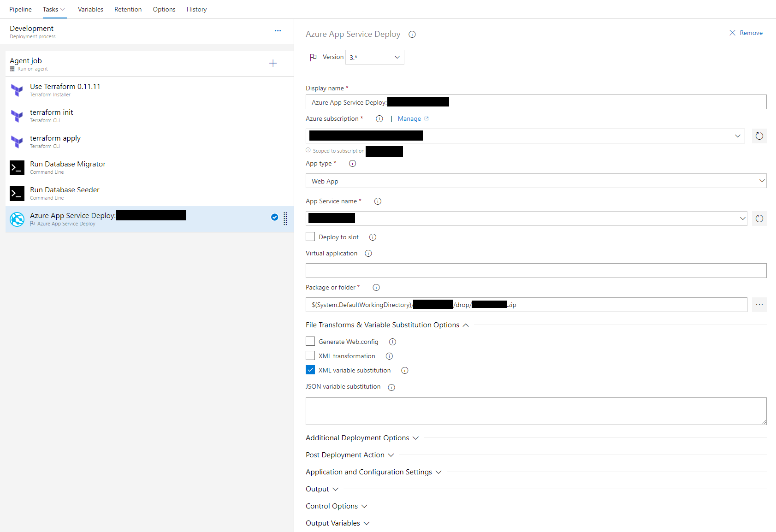This screenshot has height=532, width=776.
Task: Expand Application and Configuration Settings section
Action: (x=374, y=472)
